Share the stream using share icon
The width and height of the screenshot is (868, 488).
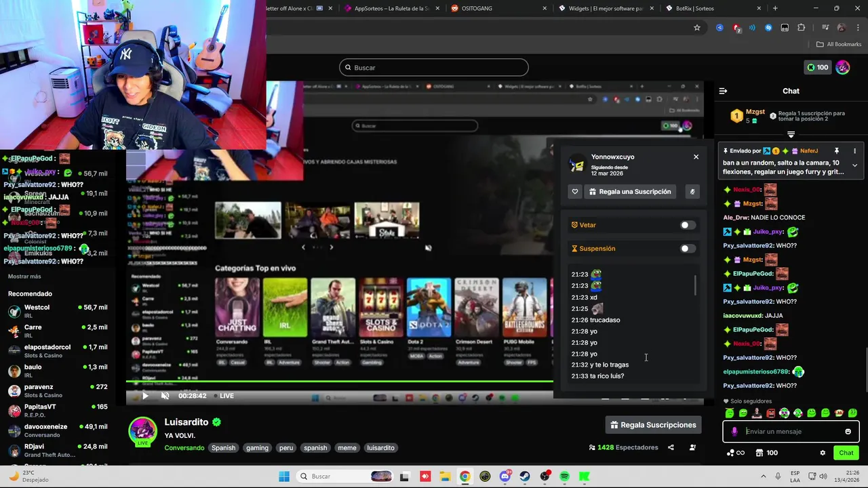pyautogui.click(x=671, y=447)
